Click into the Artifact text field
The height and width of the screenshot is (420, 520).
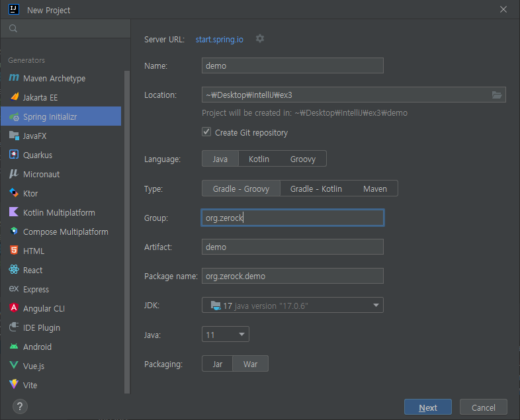click(292, 247)
